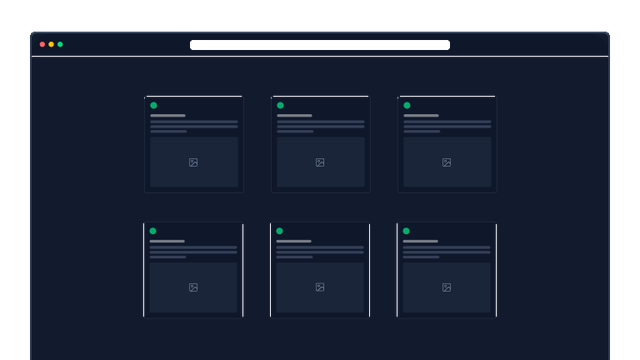
Task: Open the image placeholder in top-left card
Action: click(x=194, y=162)
